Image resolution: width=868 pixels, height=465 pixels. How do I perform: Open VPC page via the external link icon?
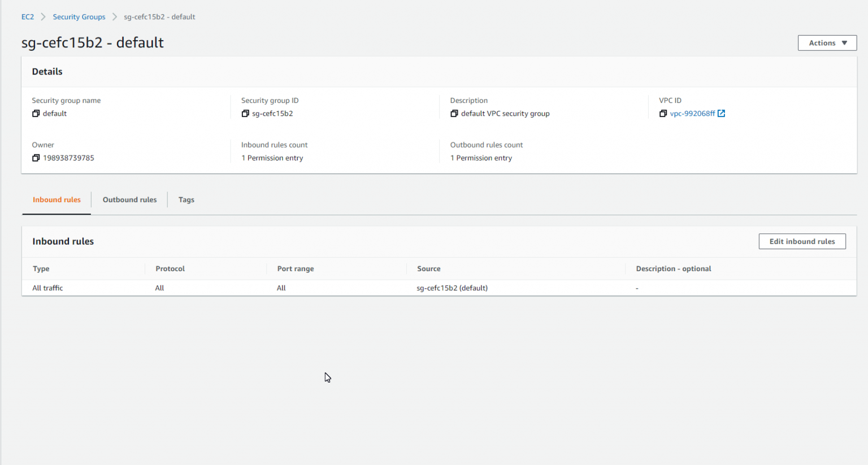coord(722,113)
